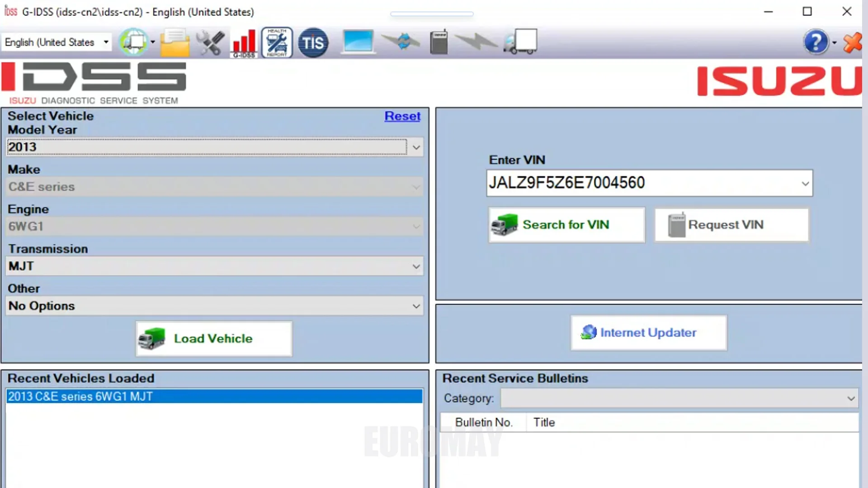
Task: Click Load Vehicle button
Action: (x=213, y=338)
